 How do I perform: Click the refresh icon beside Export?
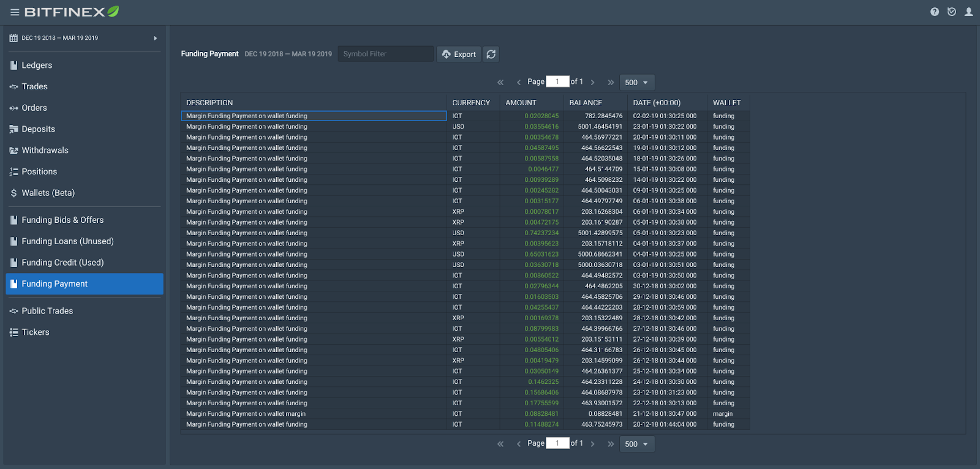(x=491, y=54)
